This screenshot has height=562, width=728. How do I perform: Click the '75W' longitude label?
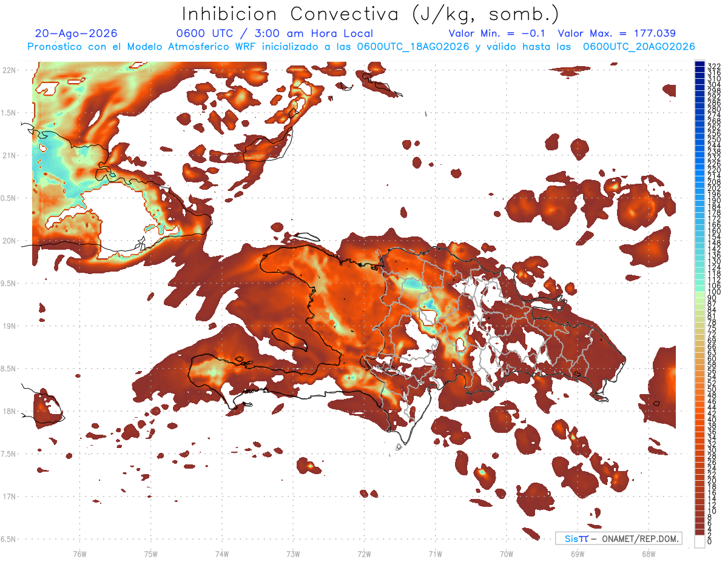click(x=151, y=554)
